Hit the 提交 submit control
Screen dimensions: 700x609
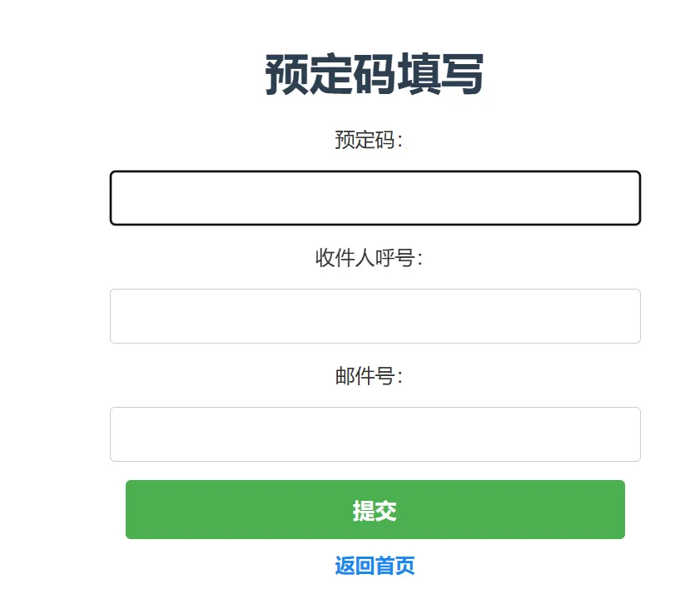coord(375,510)
